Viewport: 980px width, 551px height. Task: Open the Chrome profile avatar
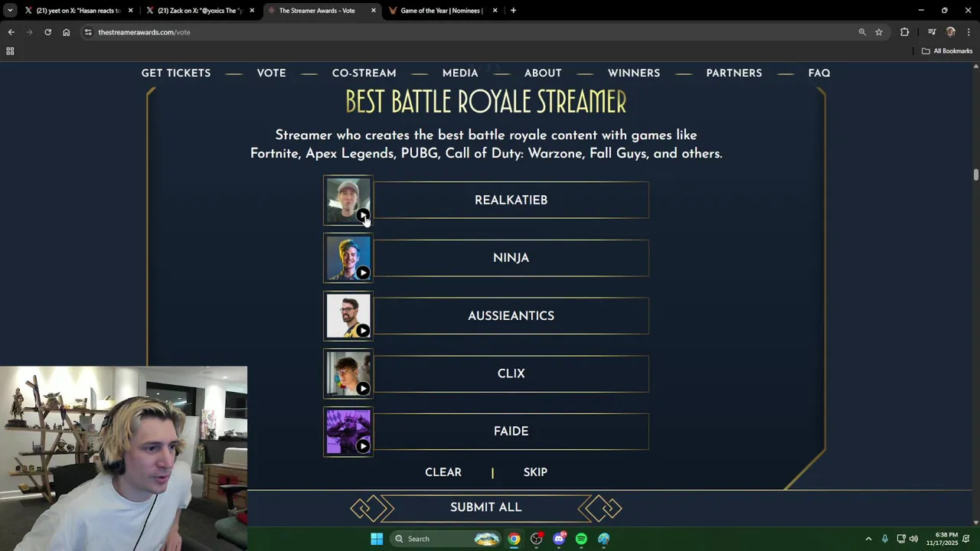951,32
